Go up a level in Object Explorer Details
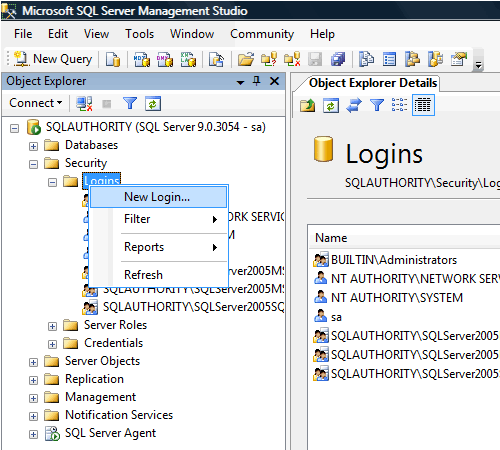Image resolution: width=500 pixels, height=450 pixels. [307, 105]
